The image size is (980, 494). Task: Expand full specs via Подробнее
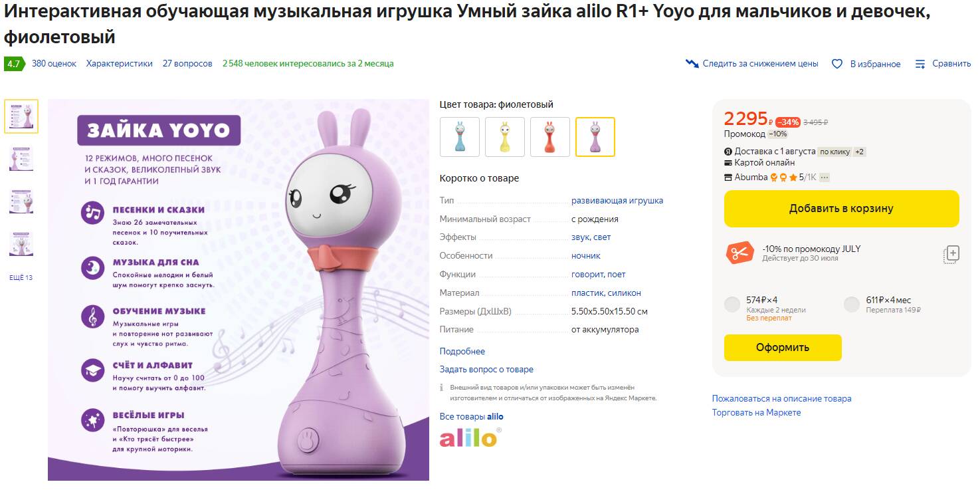tap(462, 351)
